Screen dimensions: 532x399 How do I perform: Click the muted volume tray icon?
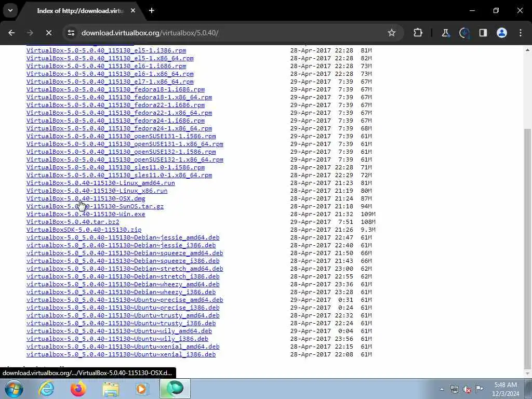click(467, 390)
